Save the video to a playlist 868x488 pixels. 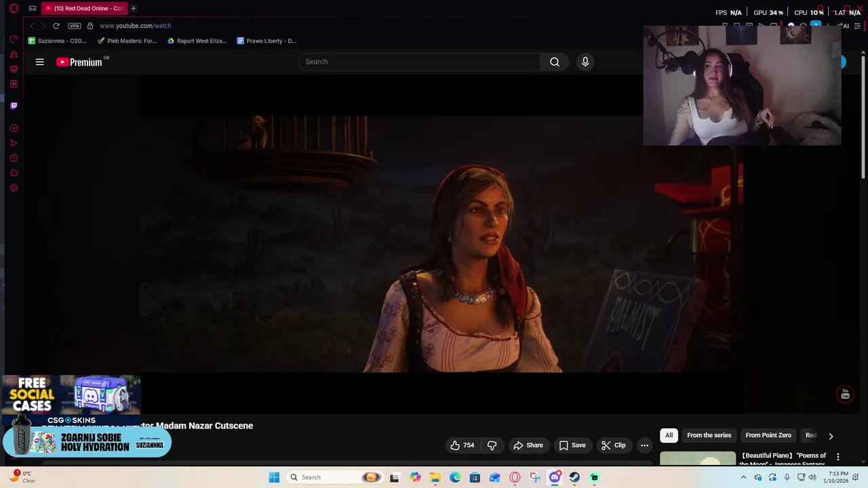[572, 445]
